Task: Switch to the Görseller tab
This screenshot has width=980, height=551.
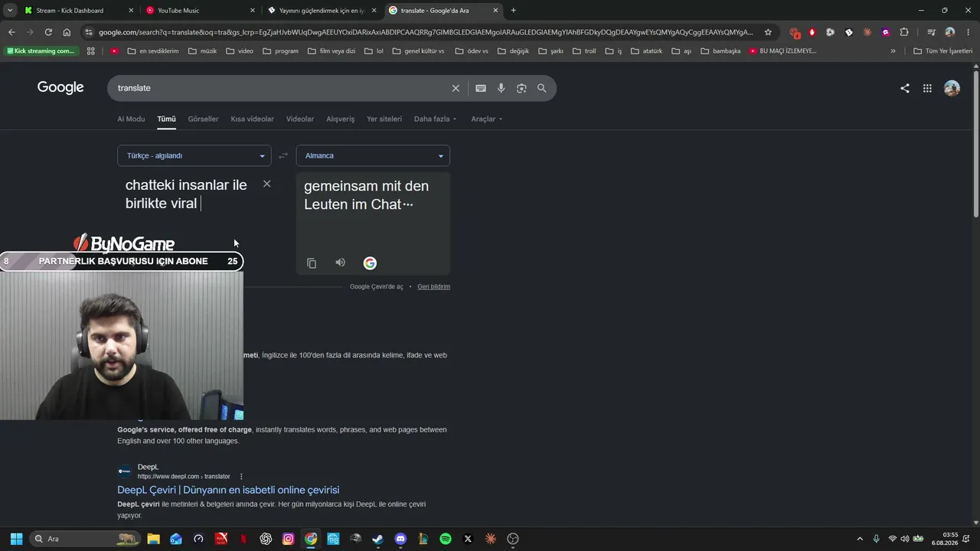Action: tap(203, 119)
